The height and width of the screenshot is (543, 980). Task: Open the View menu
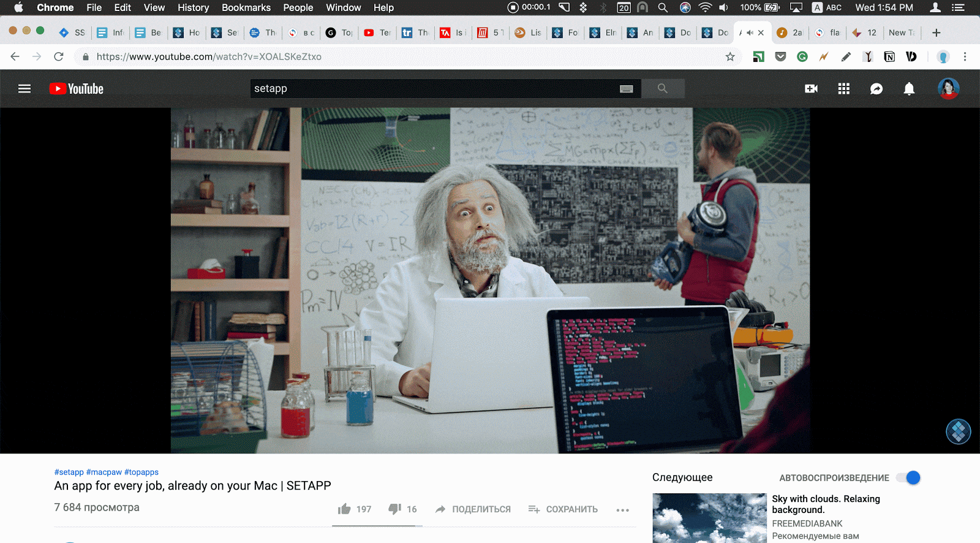(x=154, y=7)
